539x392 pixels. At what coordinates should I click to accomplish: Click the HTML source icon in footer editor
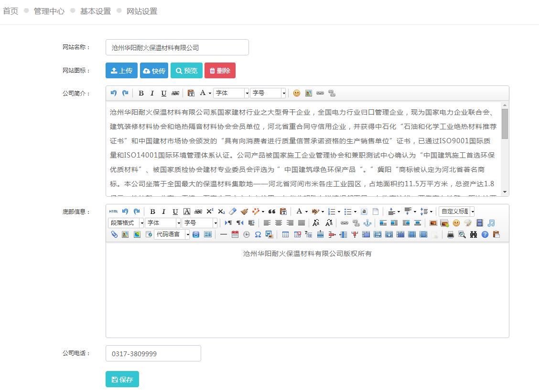pyautogui.click(x=113, y=212)
